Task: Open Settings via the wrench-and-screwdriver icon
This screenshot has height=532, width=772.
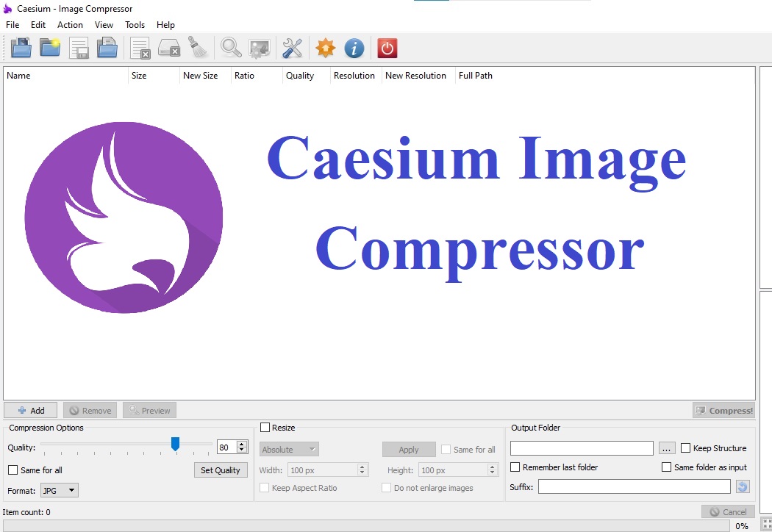Action: click(293, 48)
